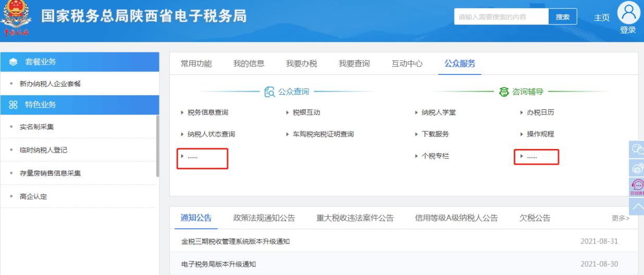Select the 政策法规通知公告 tab

point(264,218)
